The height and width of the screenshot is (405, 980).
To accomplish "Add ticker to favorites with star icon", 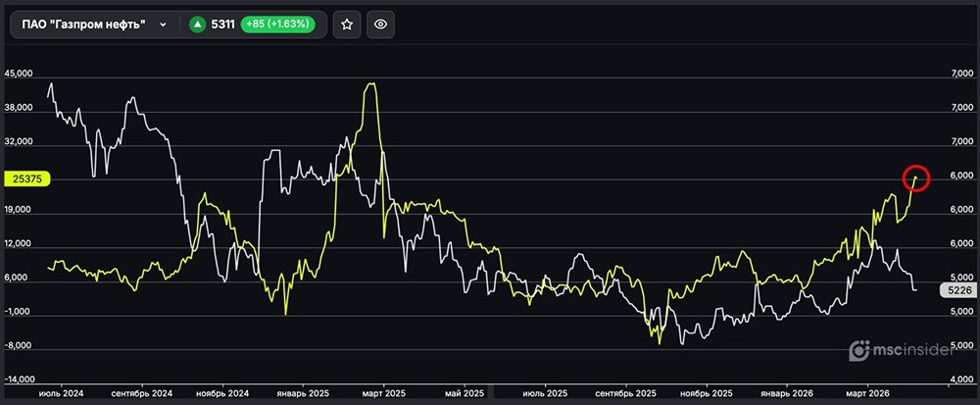I will 346,25.
